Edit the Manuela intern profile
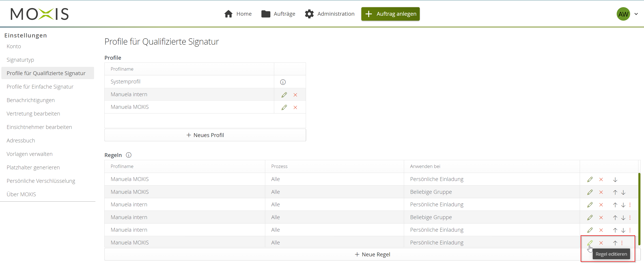Screen dimensions: 644x279 click(x=284, y=95)
